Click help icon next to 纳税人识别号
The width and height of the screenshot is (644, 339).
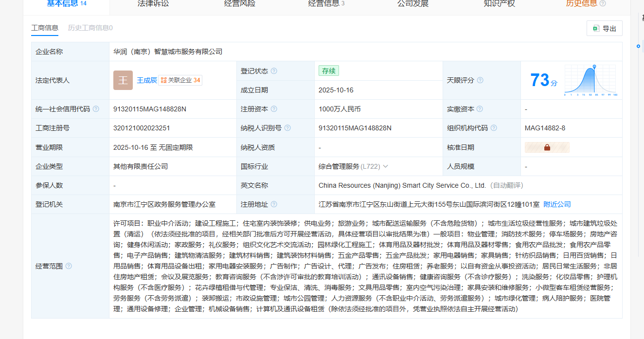click(x=287, y=128)
